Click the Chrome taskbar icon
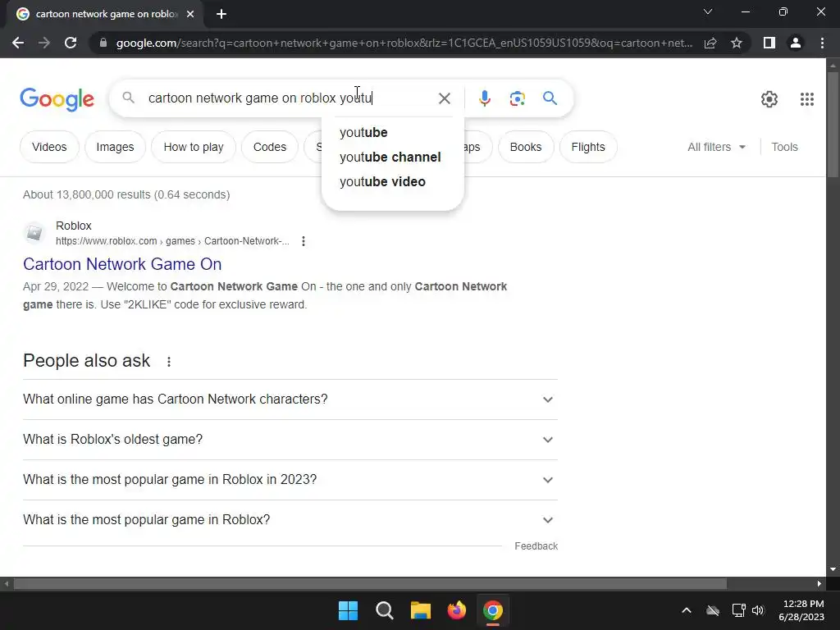The width and height of the screenshot is (840, 630). click(493, 610)
